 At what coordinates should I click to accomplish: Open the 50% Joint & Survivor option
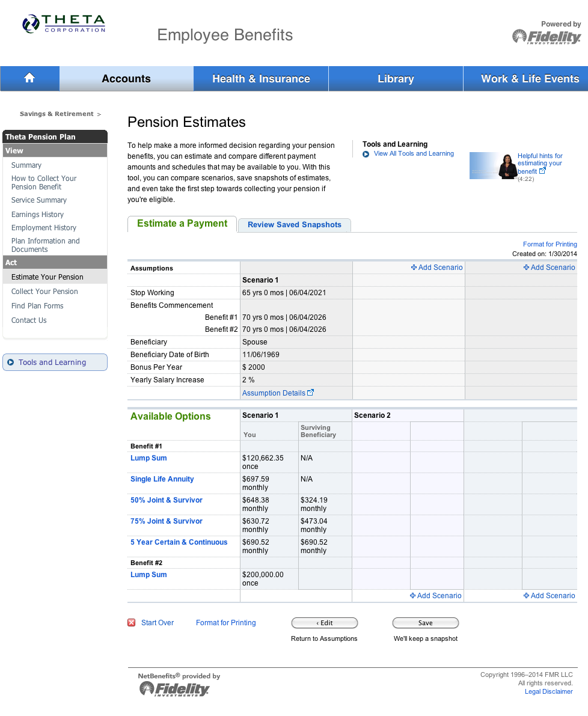tap(167, 500)
